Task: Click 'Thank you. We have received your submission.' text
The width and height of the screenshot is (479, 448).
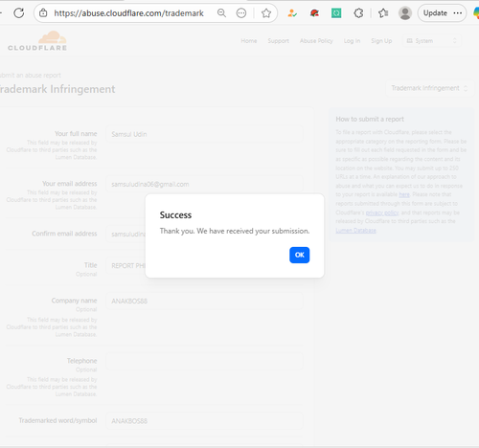Action: (235, 231)
